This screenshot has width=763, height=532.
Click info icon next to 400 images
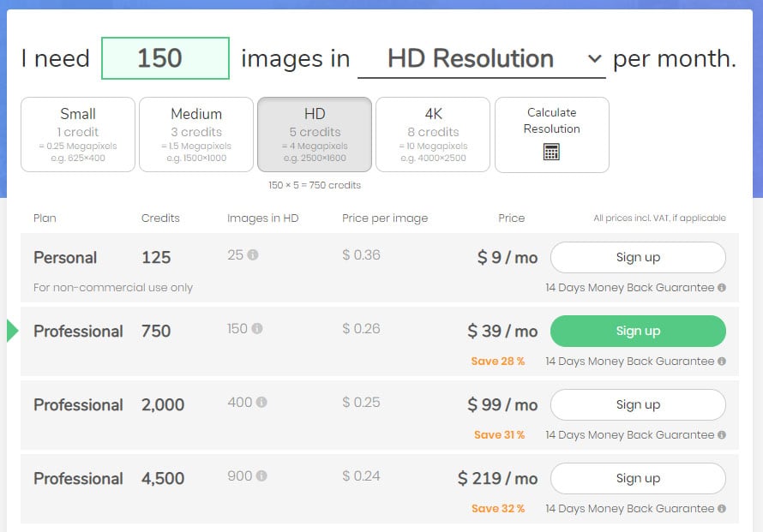click(261, 403)
